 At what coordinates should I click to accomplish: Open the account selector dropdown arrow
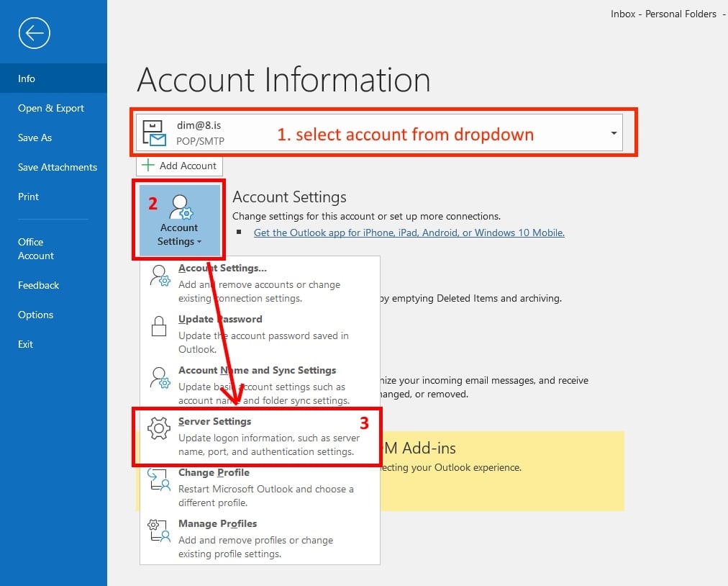coord(614,133)
